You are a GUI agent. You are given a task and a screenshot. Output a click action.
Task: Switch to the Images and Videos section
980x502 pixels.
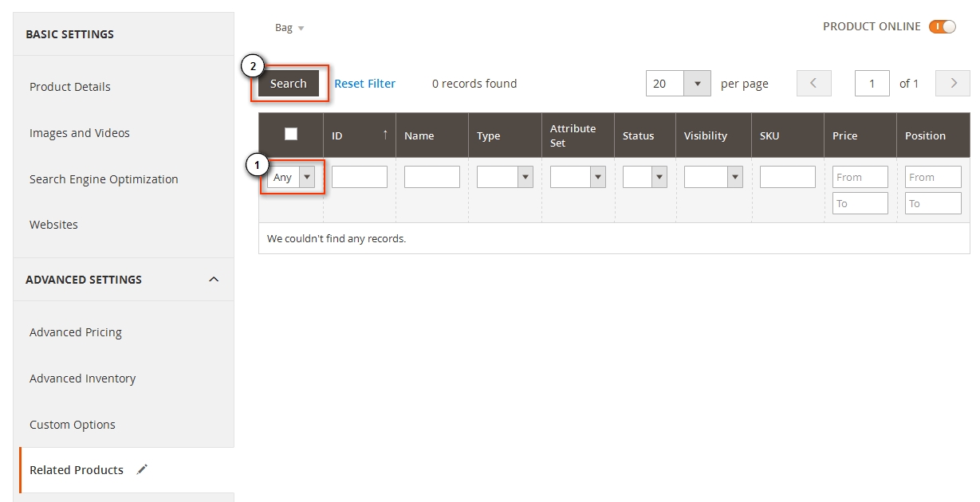tap(80, 132)
